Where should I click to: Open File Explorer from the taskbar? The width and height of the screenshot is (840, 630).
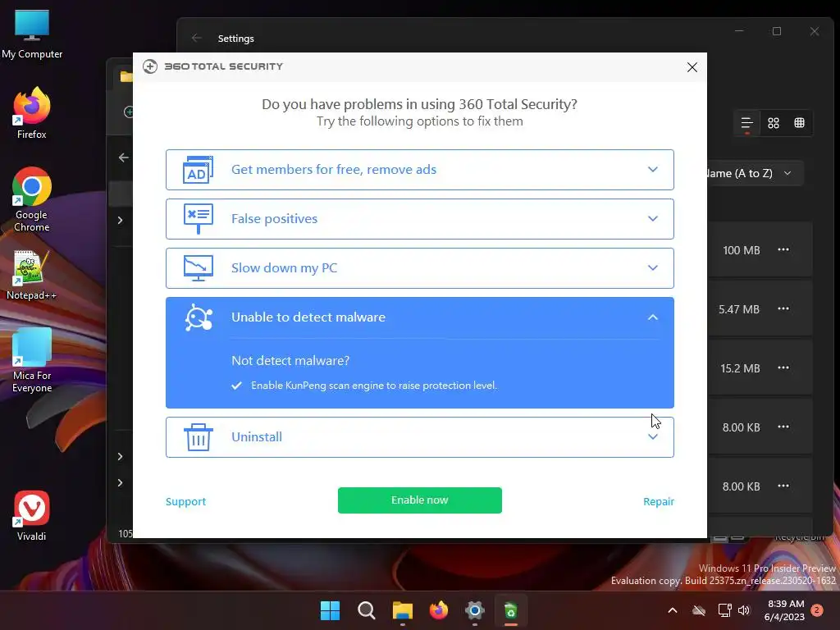[402, 610]
